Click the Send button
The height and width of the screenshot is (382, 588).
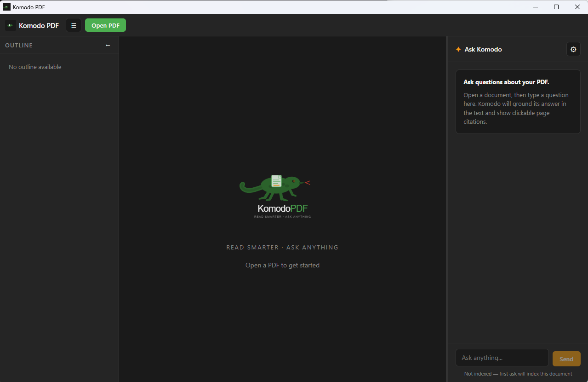click(x=566, y=359)
